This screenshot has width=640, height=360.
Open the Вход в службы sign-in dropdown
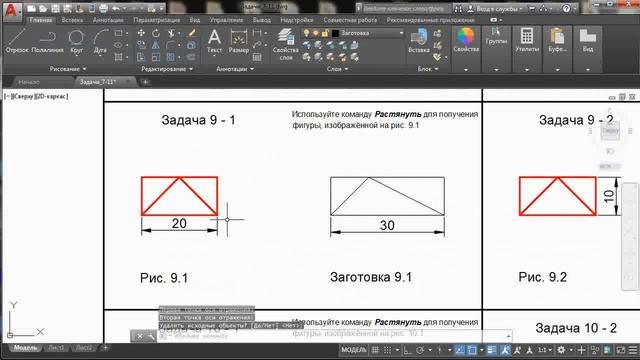[x=495, y=8]
